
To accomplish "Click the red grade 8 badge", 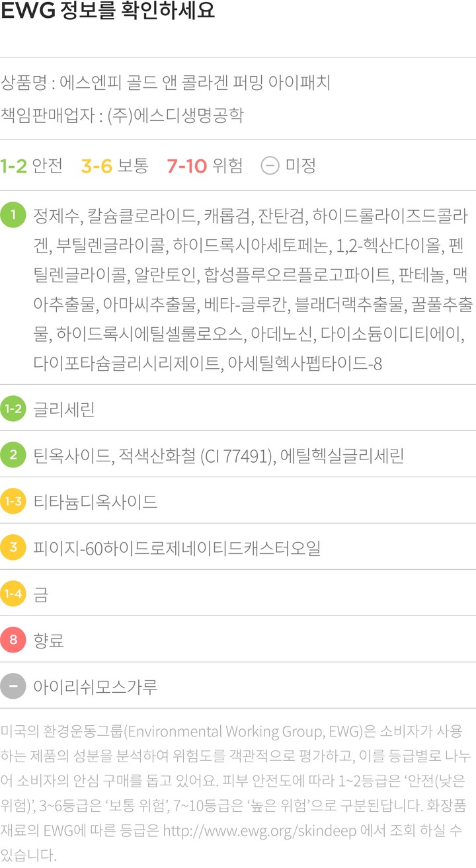I will 13,640.
